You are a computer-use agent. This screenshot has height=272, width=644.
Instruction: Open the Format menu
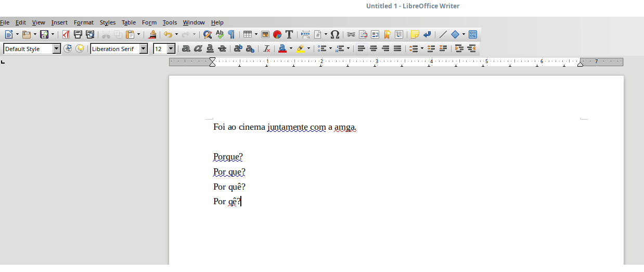tap(84, 22)
